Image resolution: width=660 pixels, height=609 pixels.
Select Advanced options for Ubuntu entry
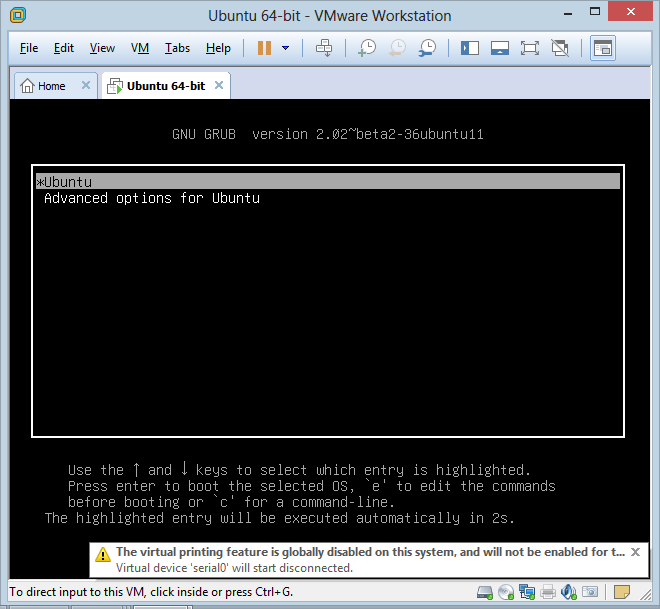coord(152,198)
